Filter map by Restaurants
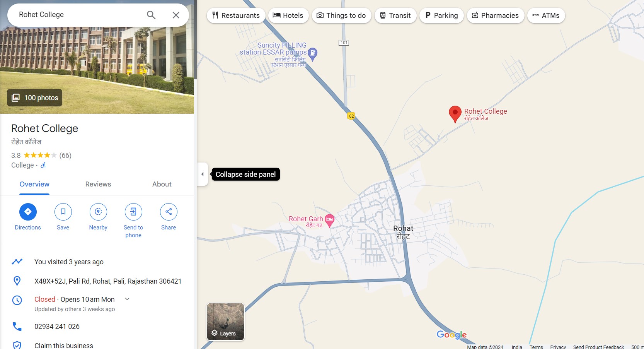644x349 pixels. pyautogui.click(x=236, y=15)
